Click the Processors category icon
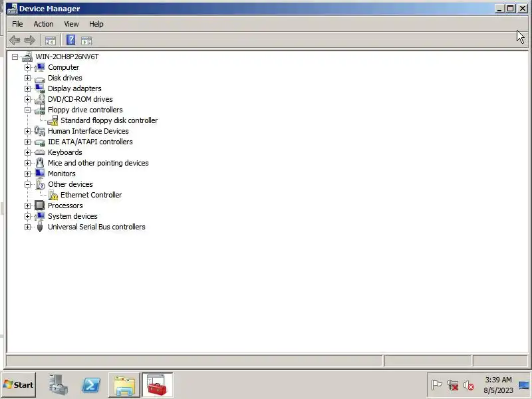532x399 pixels. pos(40,205)
